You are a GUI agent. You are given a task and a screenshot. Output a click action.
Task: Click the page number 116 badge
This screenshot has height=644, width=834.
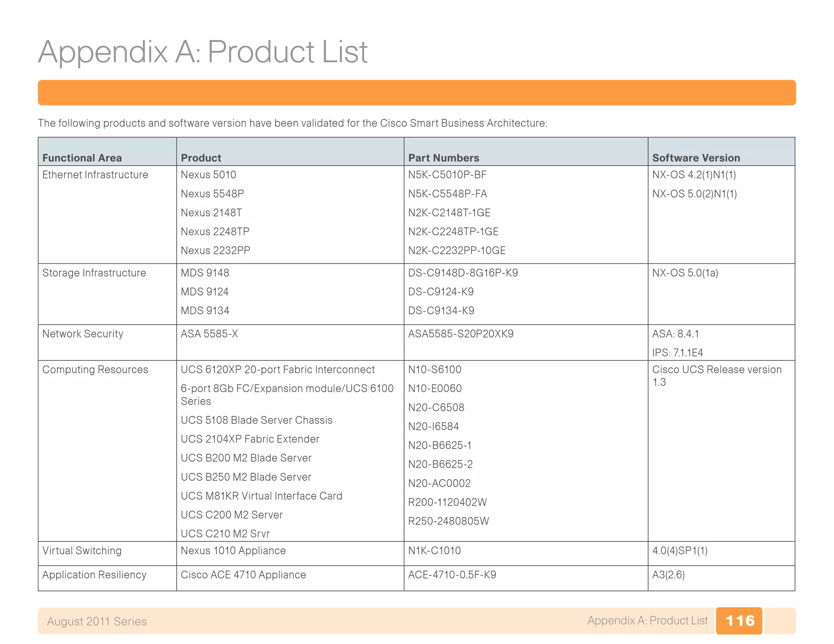(x=740, y=621)
